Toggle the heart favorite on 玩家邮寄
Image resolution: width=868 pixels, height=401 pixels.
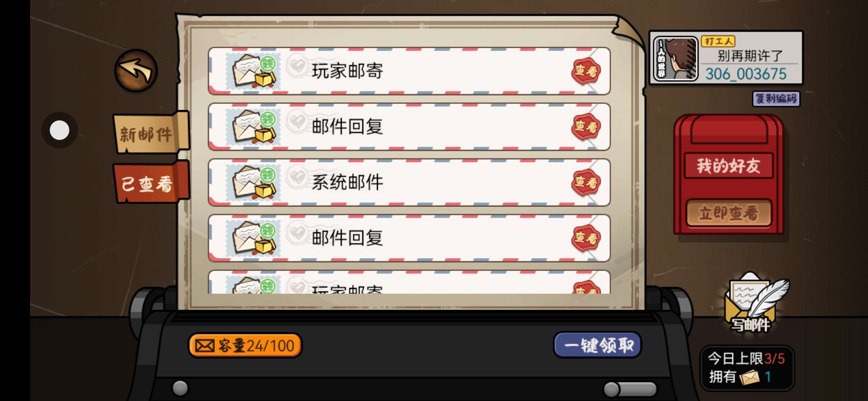297,66
